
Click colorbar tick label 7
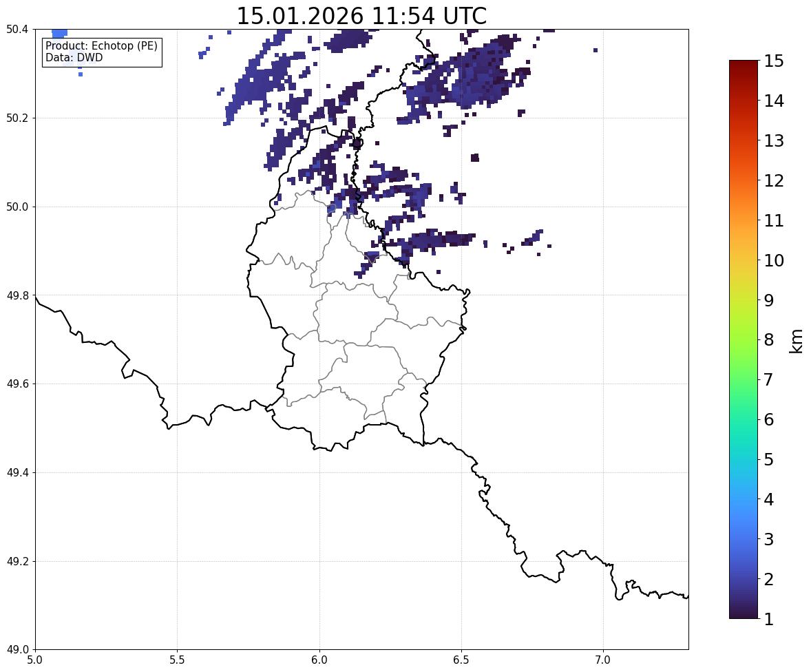pyautogui.click(x=769, y=379)
